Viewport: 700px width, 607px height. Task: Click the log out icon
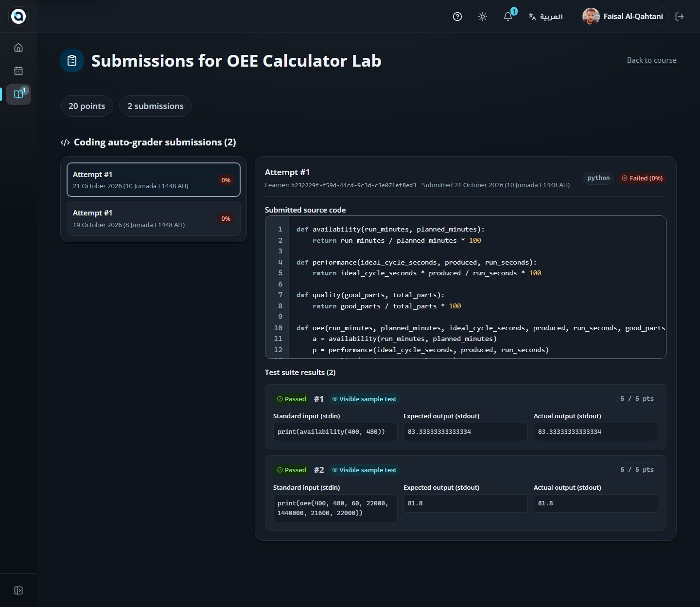(x=680, y=17)
